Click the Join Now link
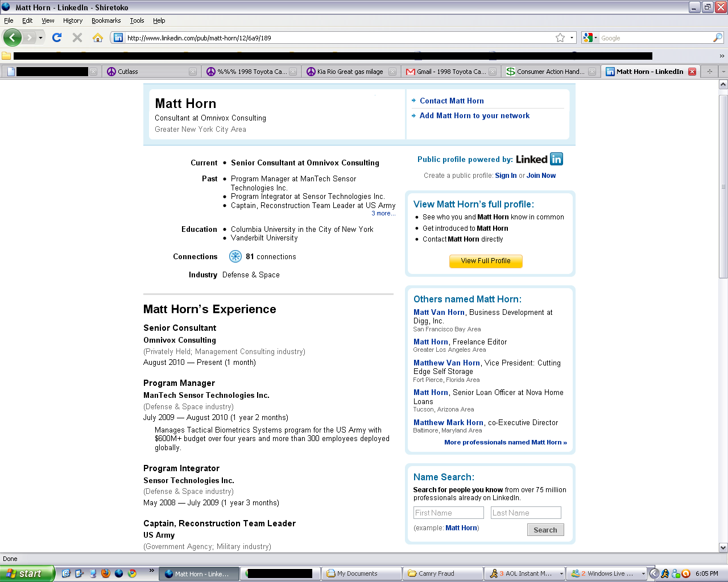Image resolution: width=728 pixels, height=582 pixels. [x=541, y=176]
